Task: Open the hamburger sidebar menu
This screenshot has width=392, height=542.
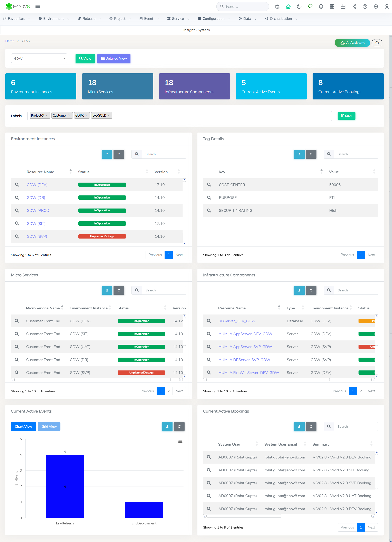Action: pos(38,7)
